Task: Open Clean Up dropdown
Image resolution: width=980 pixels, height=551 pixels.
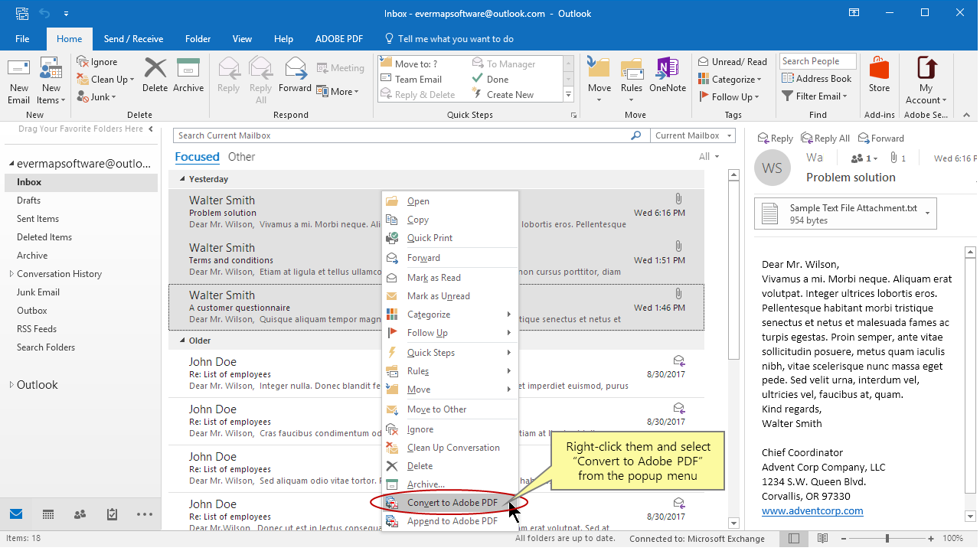Action: (106, 80)
